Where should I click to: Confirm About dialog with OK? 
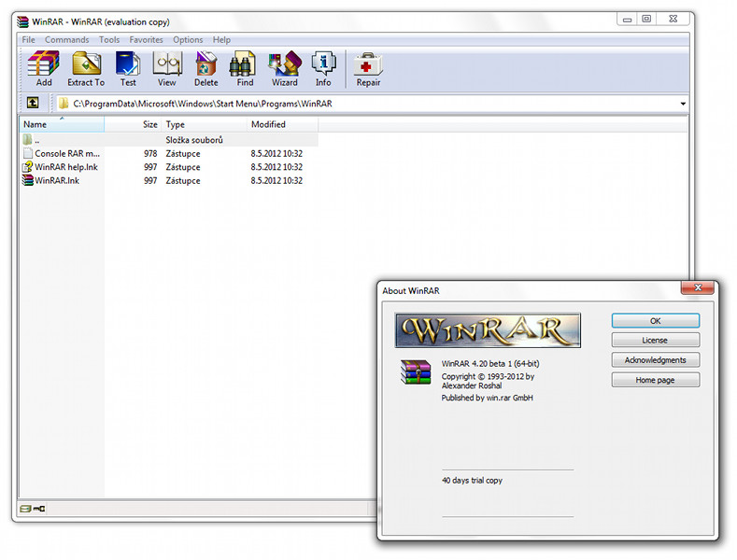[655, 321]
